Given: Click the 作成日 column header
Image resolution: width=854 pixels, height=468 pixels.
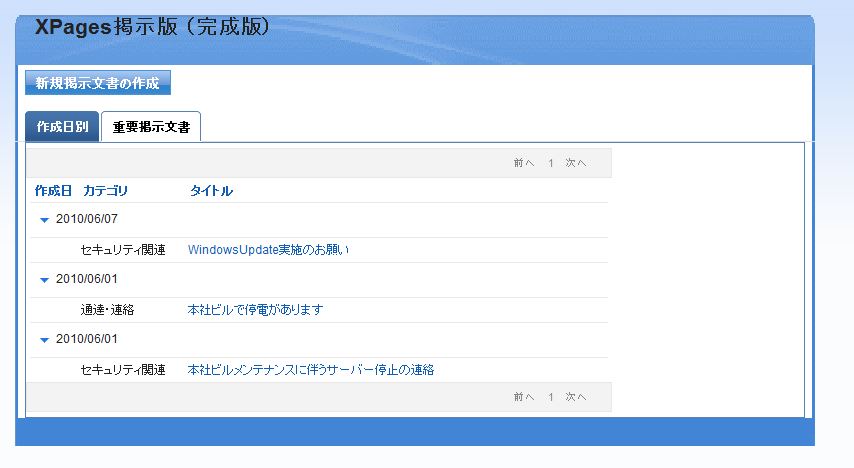Looking at the screenshot, I should point(53,191).
